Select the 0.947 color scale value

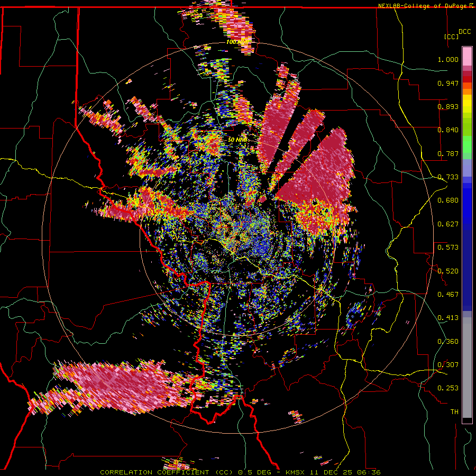pos(448,83)
